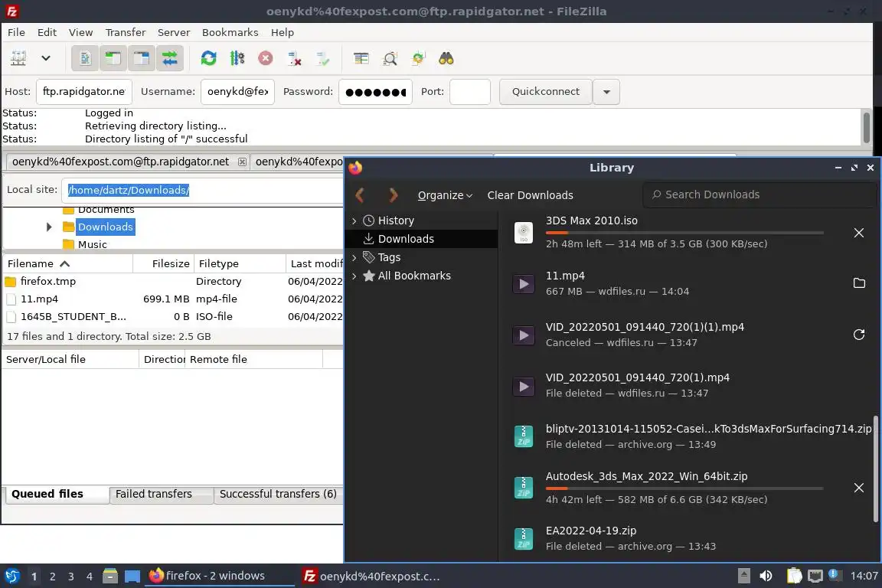Click Search Downloads field
The width and height of the screenshot is (882, 588).
click(x=759, y=194)
